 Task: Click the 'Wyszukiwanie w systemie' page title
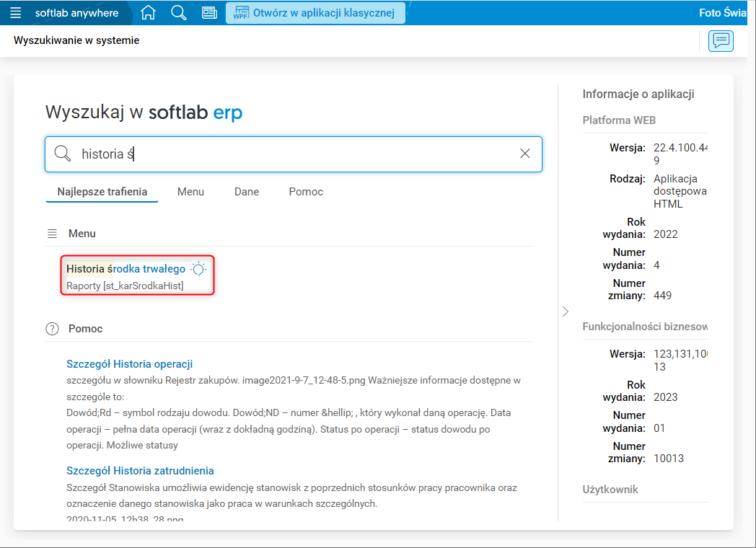pyautogui.click(x=76, y=40)
